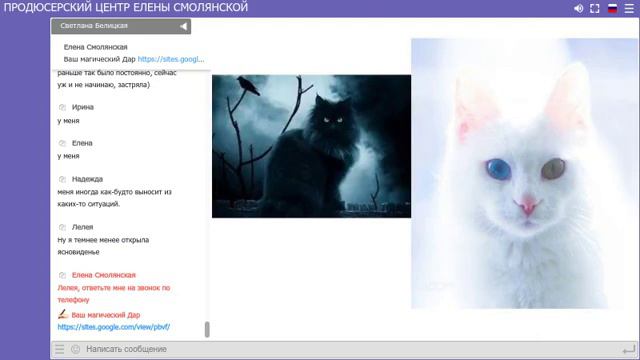Click the name Лелея in chat
The height and width of the screenshot is (360, 640).
tap(82, 227)
